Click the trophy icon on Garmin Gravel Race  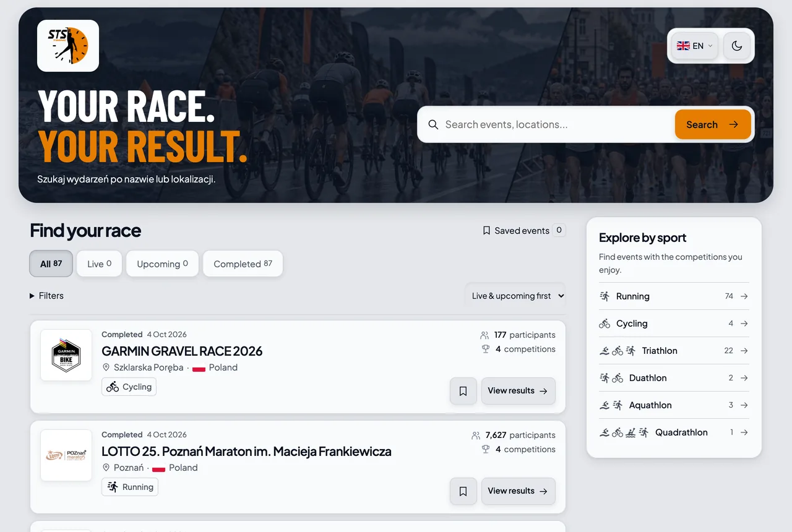click(x=486, y=350)
